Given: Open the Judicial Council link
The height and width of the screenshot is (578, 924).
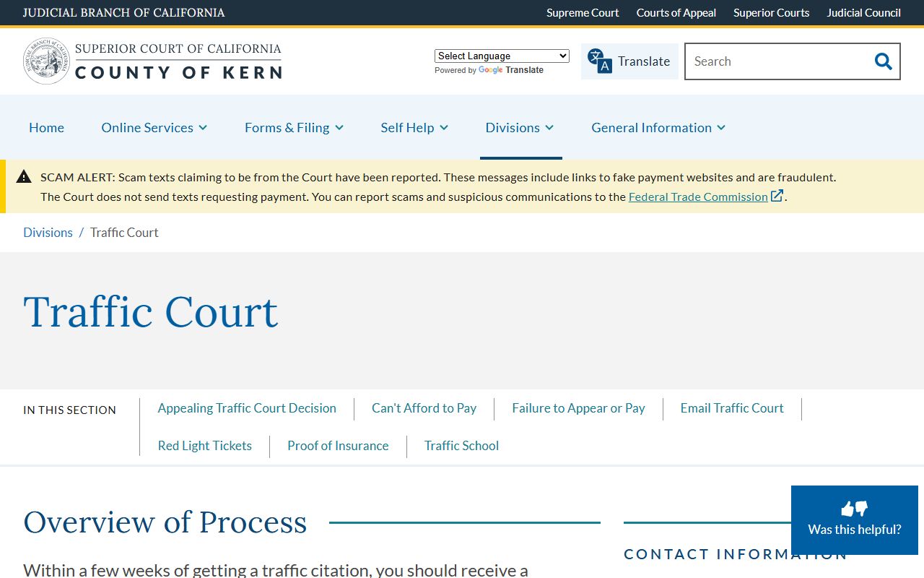Looking at the screenshot, I should click(863, 12).
